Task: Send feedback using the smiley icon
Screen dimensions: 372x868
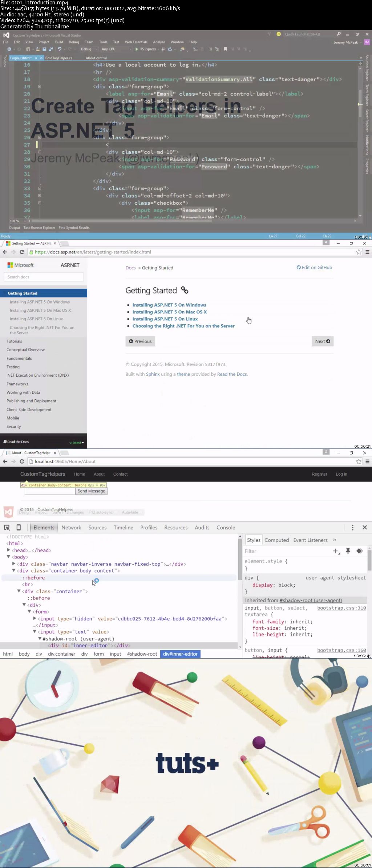Action: [279, 34]
